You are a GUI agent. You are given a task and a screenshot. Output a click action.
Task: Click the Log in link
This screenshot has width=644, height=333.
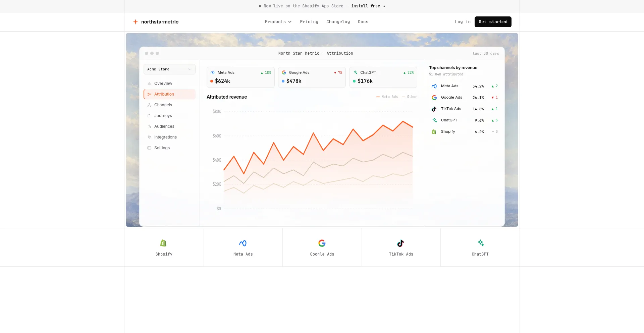(463, 22)
